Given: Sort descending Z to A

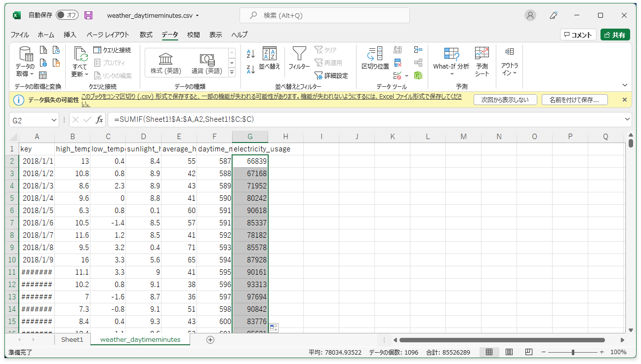Looking at the screenshot, I should pos(251,70).
